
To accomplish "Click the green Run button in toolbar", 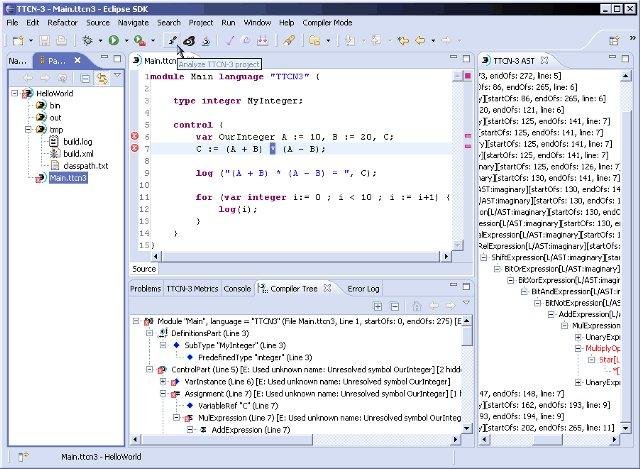I will click(113, 41).
